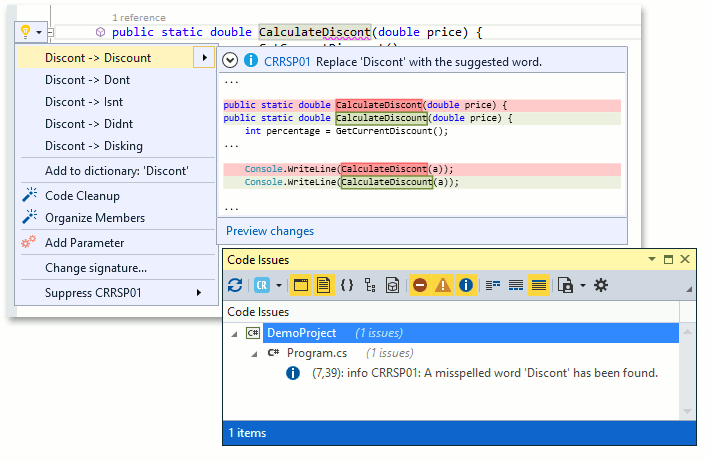
Task: Collapse the DemoProject tree node
Action: 235,333
